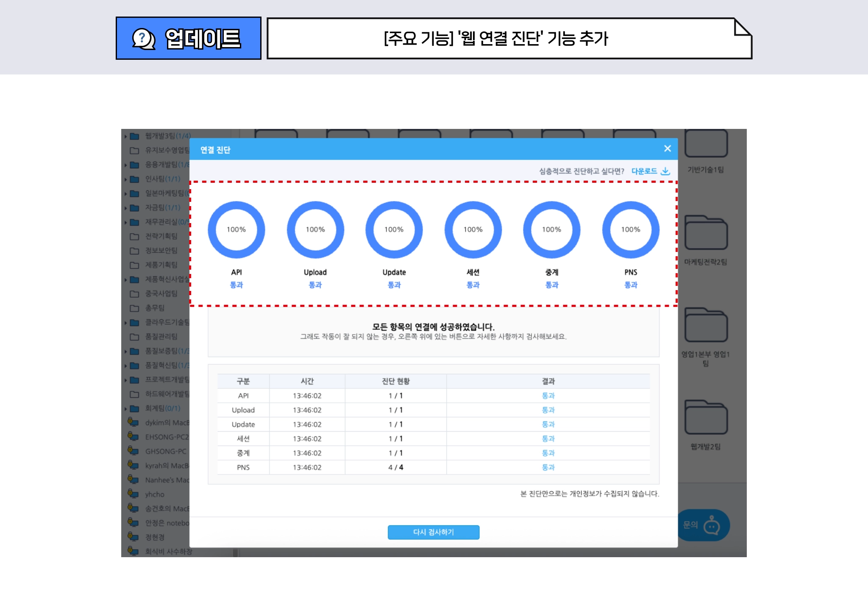Expand the 회계팀 tree node
Image resolution: width=868 pixels, height=614 pixels.
point(125,409)
